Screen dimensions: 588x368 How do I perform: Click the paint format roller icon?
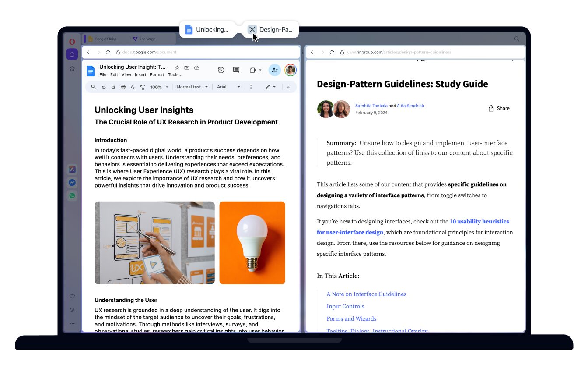[x=143, y=87]
